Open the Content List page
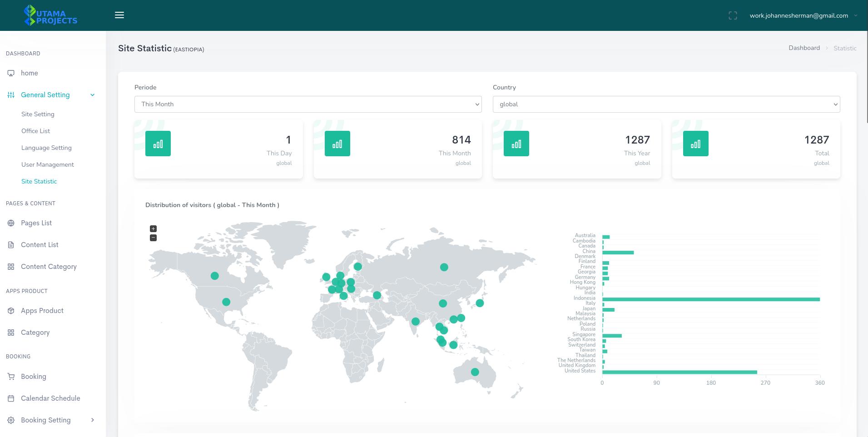 coord(40,245)
